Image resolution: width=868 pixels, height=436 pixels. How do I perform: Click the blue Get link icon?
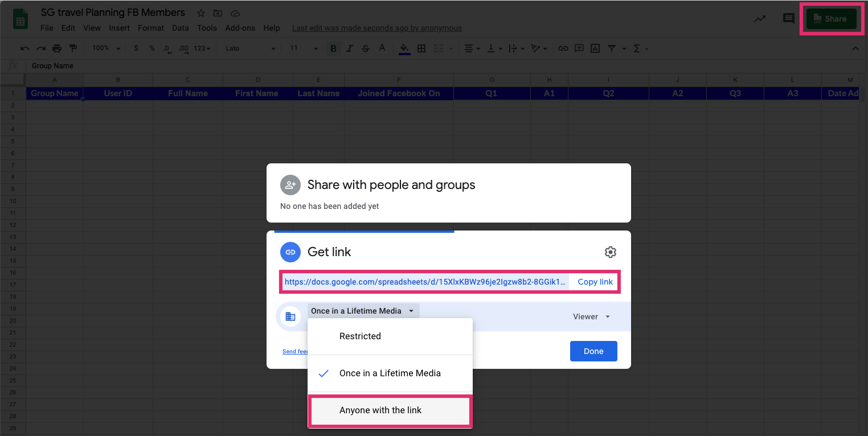click(290, 252)
